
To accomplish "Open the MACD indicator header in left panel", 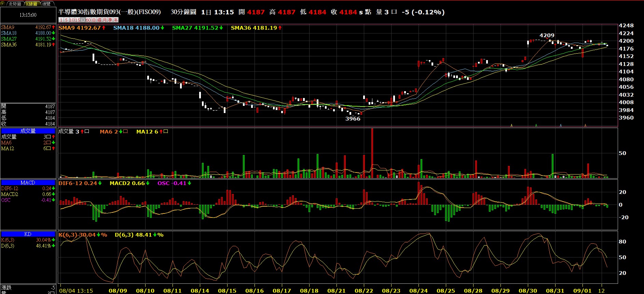I will tap(28, 183).
